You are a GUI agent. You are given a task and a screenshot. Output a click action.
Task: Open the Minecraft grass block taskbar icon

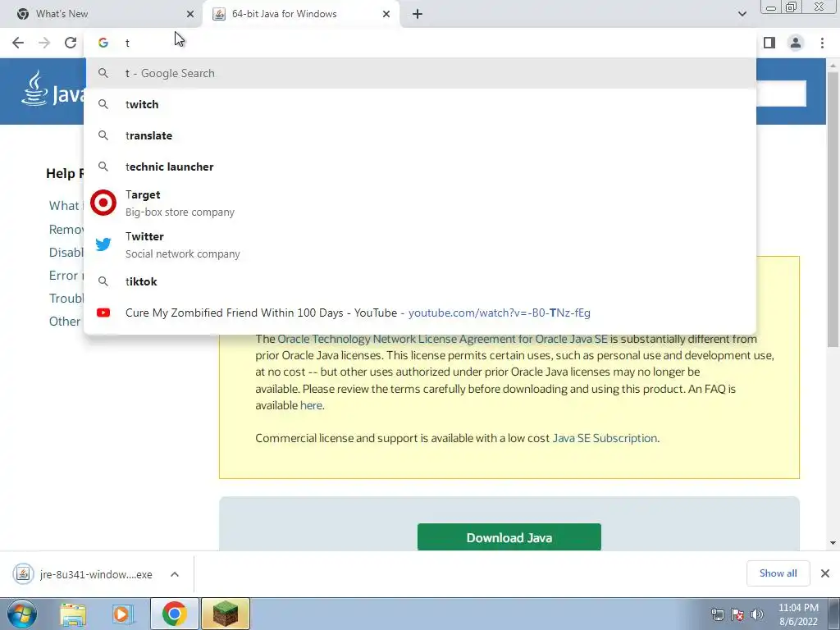[x=226, y=614]
